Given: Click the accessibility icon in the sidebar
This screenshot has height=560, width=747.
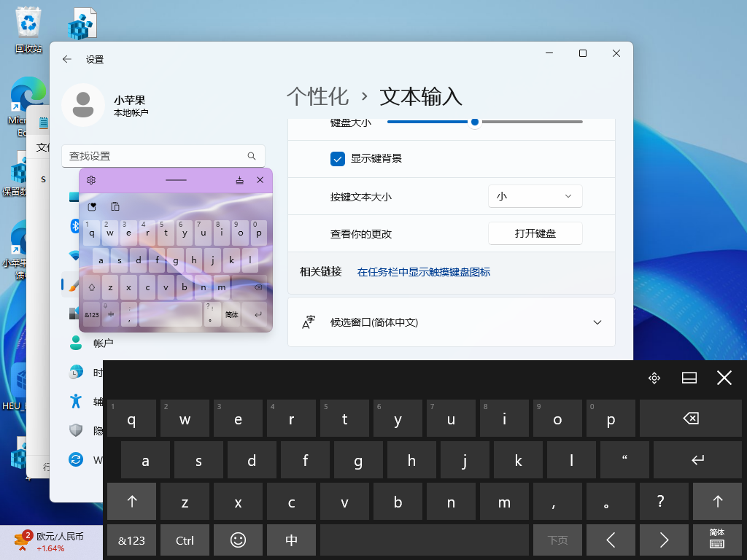Looking at the screenshot, I should click(76, 401).
